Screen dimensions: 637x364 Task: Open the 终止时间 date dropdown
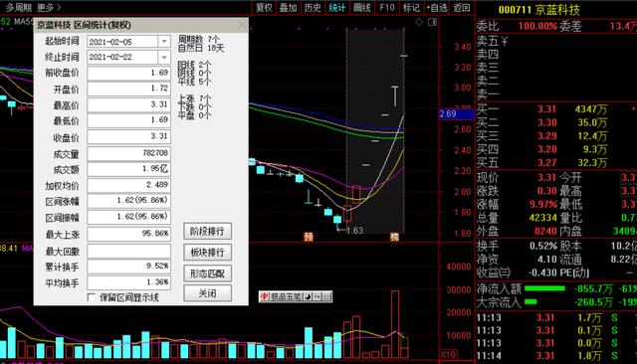(164, 58)
